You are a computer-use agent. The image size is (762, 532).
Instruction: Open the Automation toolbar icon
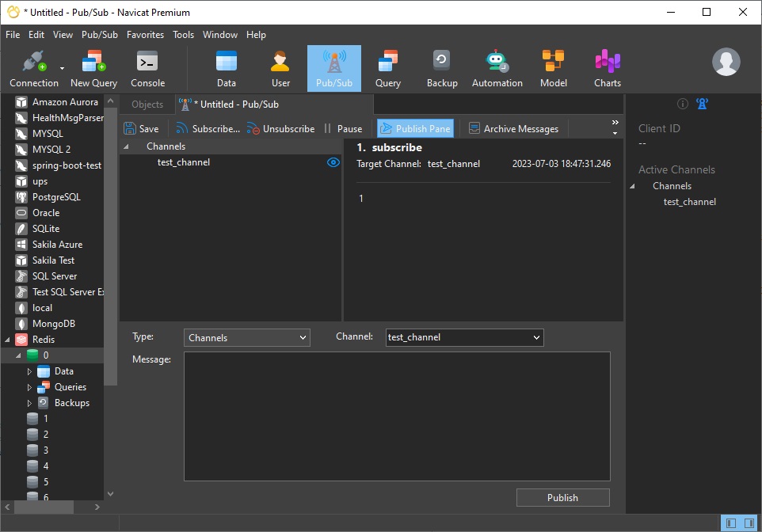[x=497, y=69]
